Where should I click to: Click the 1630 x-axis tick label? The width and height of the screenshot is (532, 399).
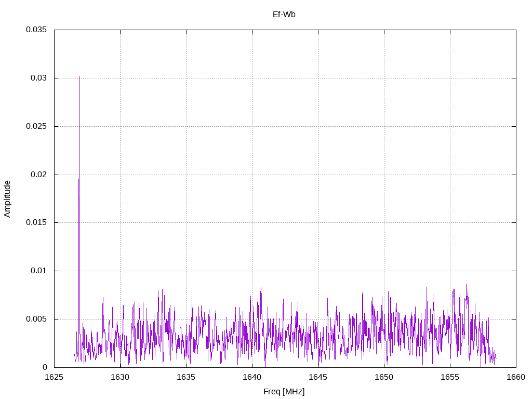point(120,377)
